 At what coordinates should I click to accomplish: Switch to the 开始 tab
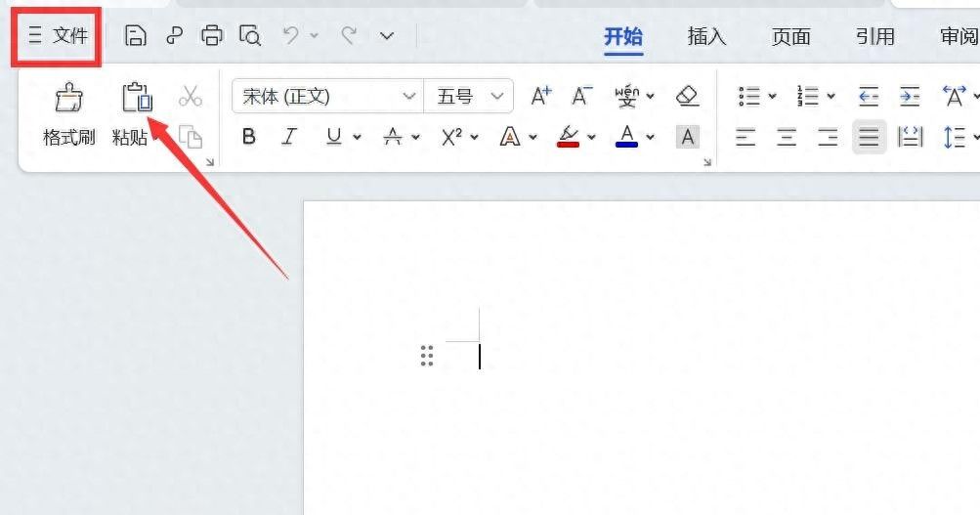623,36
